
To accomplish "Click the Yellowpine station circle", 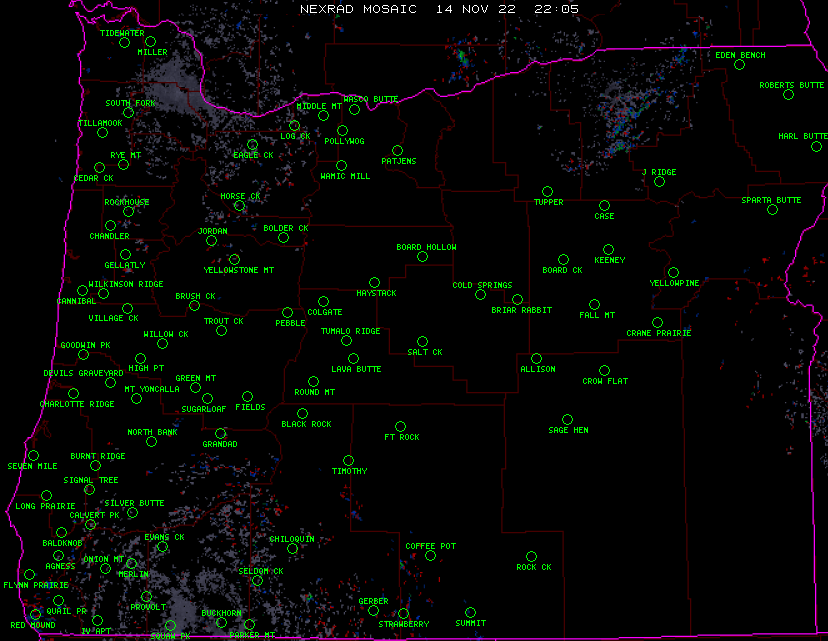I will pos(674,272).
